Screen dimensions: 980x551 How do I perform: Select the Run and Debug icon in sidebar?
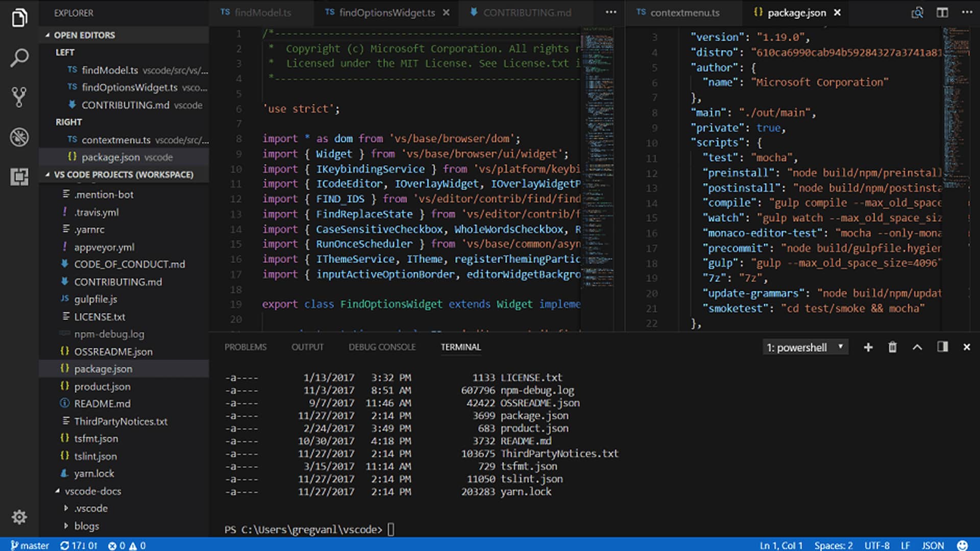click(x=18, y=137)
